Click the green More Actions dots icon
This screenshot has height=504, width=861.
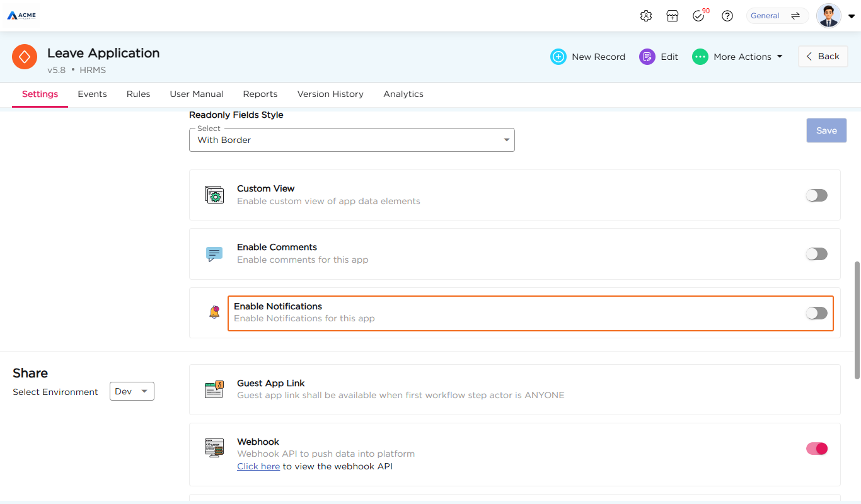(700, 57)
